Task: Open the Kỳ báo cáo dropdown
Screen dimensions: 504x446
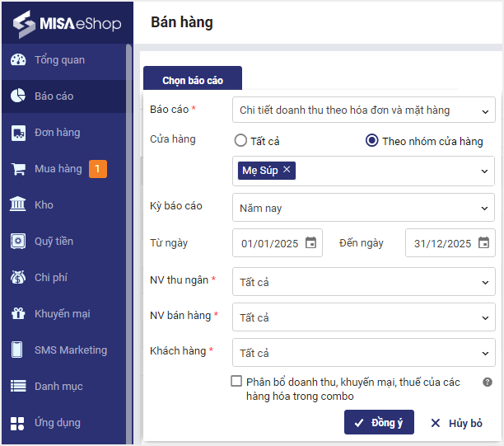Action: [363, 208]
